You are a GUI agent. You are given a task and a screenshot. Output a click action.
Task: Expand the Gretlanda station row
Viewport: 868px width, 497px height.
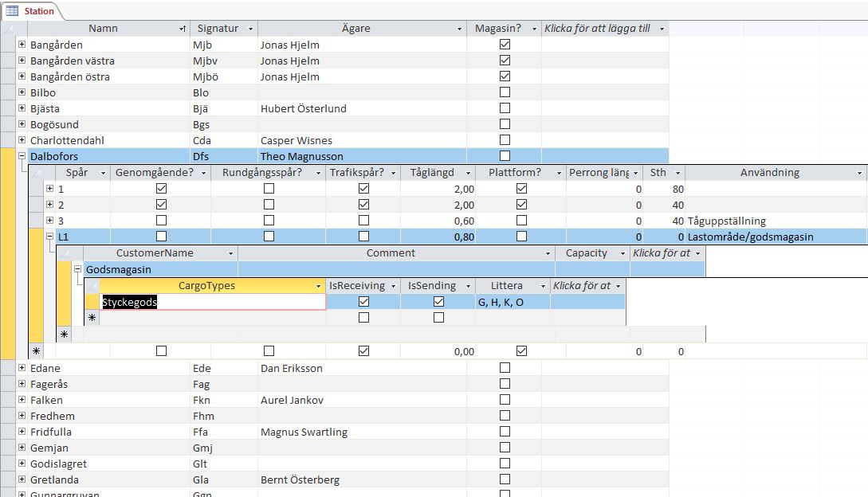point(22,479)
